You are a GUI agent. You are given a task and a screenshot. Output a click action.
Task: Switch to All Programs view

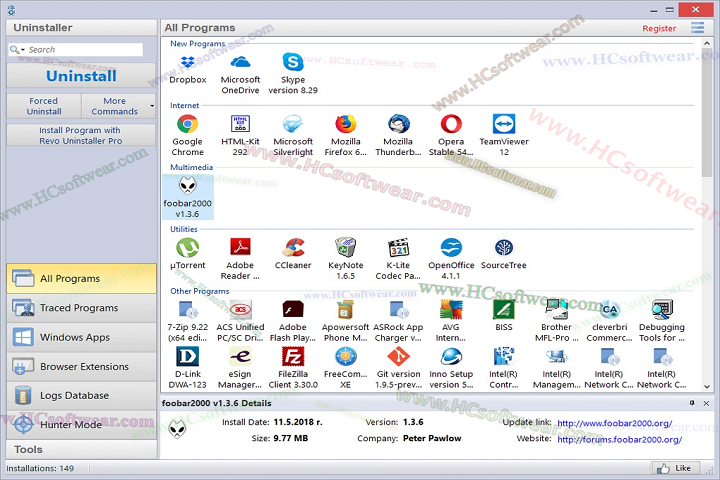click(81, 278)
